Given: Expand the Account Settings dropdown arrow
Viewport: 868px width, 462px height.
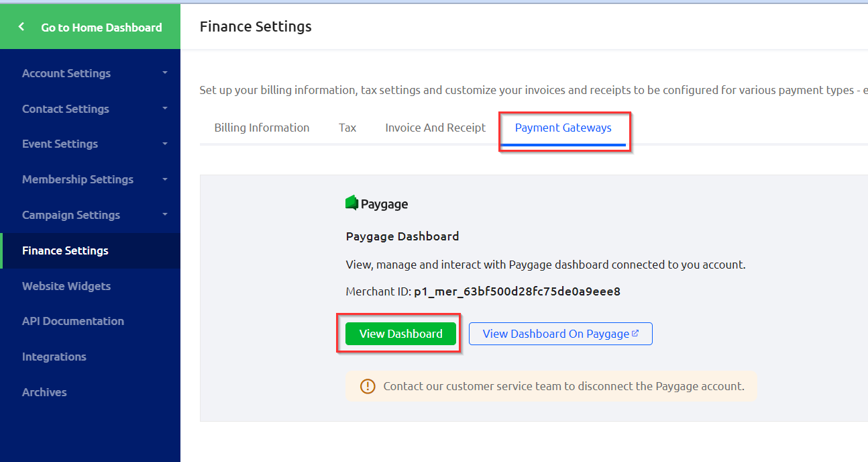Looking at the screenshot, I should tap(165, 73).
